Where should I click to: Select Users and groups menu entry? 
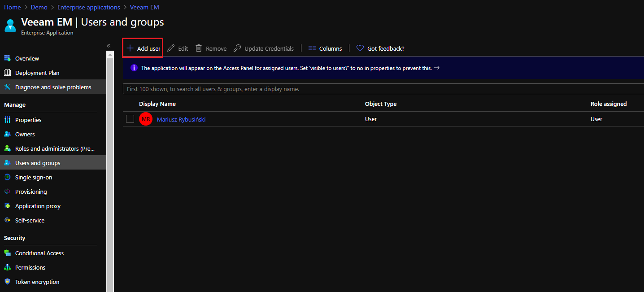click(53, 163)
